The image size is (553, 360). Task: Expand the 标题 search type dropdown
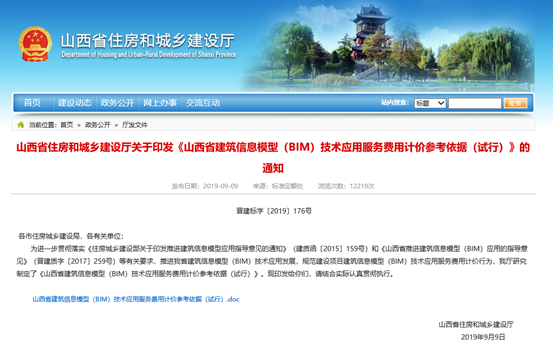click(x=430, y=103)
